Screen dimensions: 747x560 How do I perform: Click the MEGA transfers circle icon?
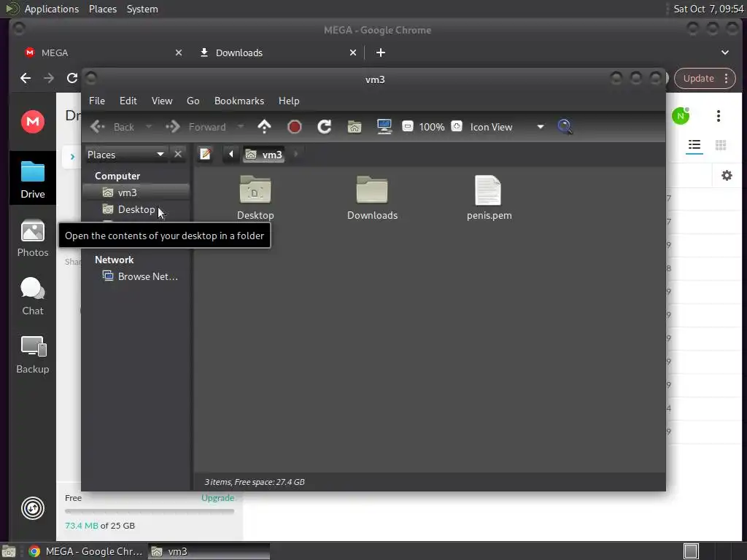click(33, 508)
